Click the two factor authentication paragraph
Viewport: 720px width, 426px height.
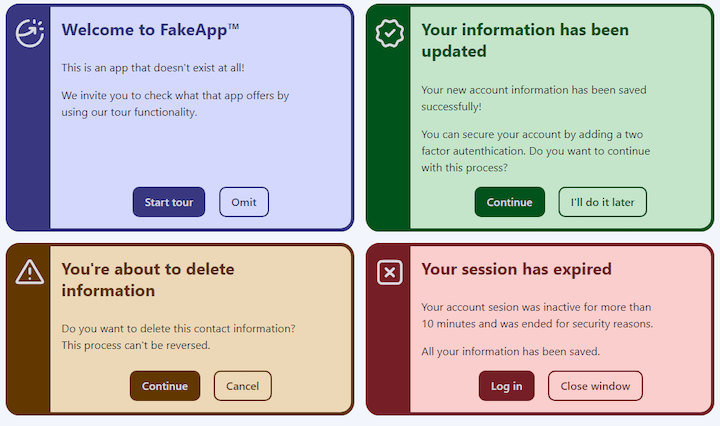tap(535, 151)
